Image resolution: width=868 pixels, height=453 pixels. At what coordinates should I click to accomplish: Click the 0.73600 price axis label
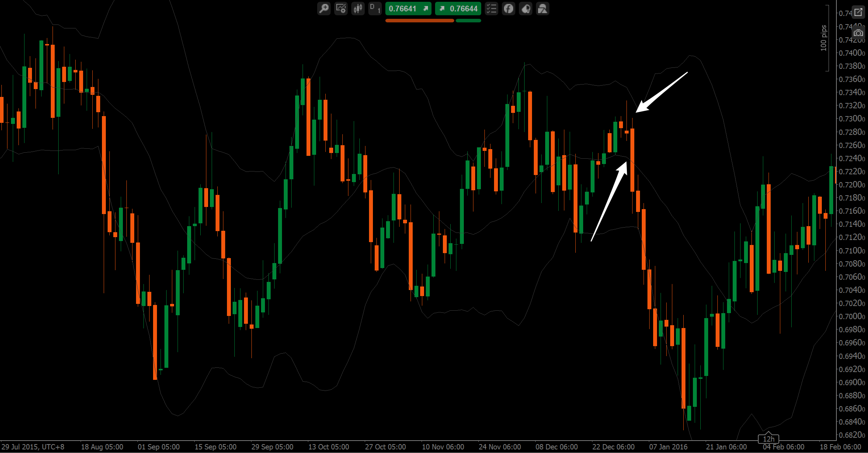[852, 79]
